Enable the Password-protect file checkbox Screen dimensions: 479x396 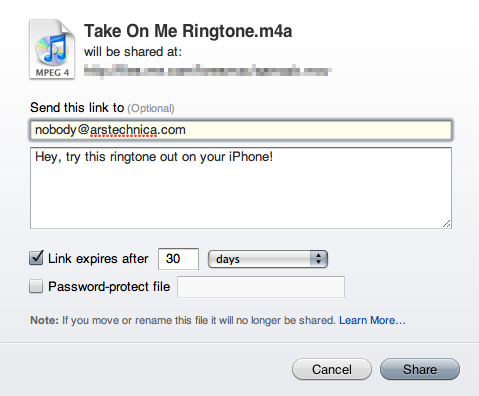pyautogui.click(x=36, y=286)
